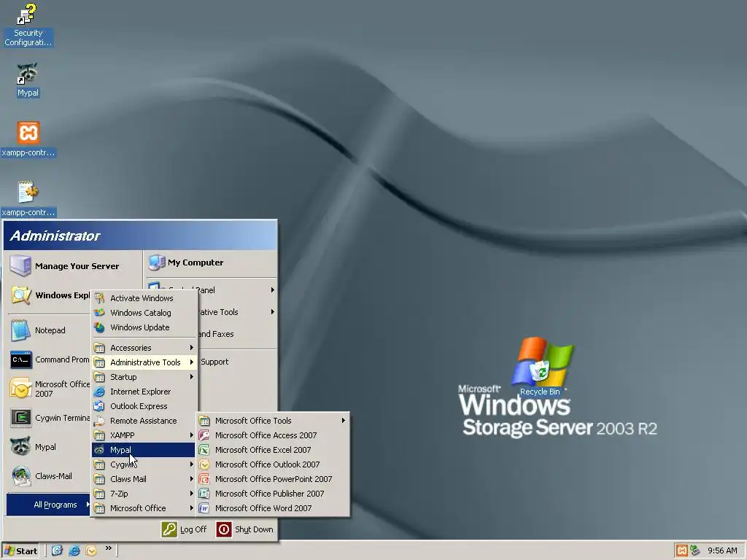
Task: Expand the Cygwin submenu
Action: pos(144,464)
